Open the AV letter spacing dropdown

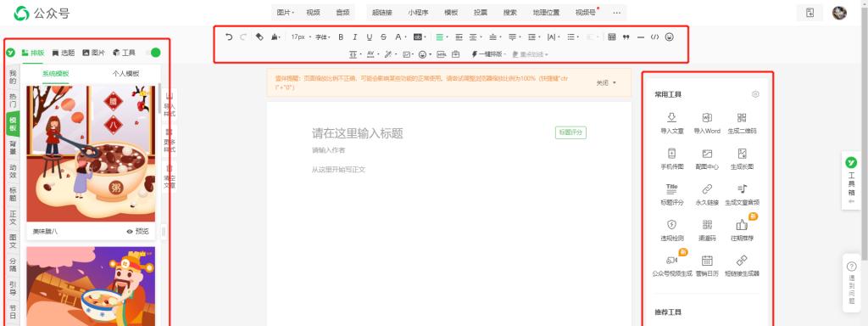(x=372, y=54)
